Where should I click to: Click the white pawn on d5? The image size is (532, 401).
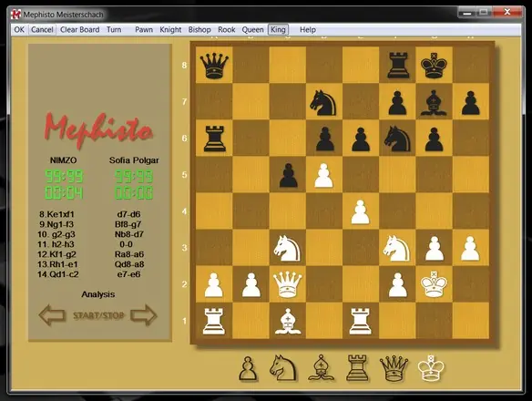tap(324, 175)
